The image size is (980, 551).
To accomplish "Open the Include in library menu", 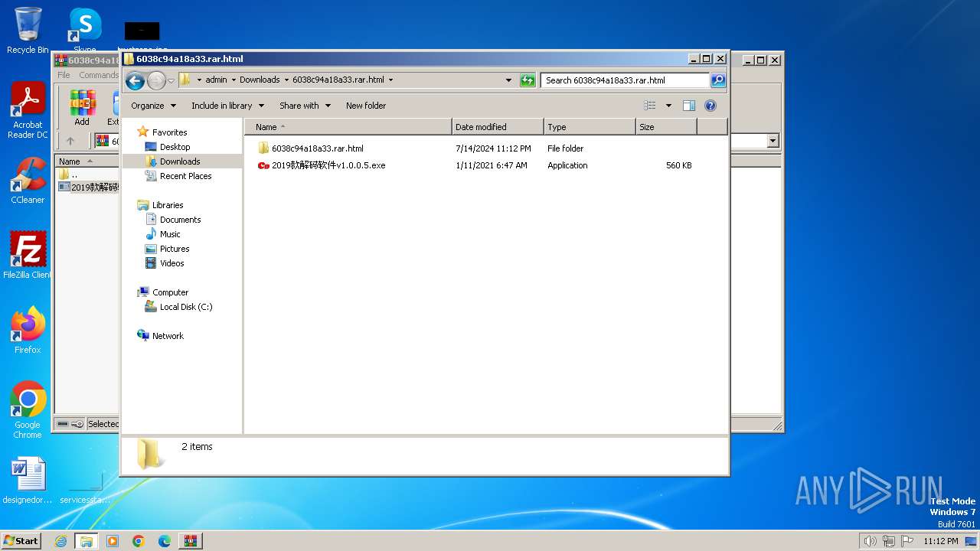I will (x=227, y=106).
